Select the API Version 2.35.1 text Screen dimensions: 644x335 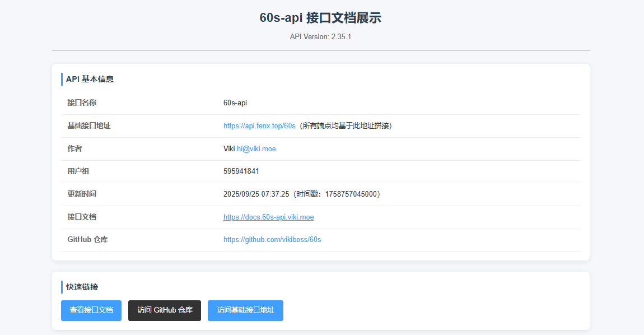point(321,36)
